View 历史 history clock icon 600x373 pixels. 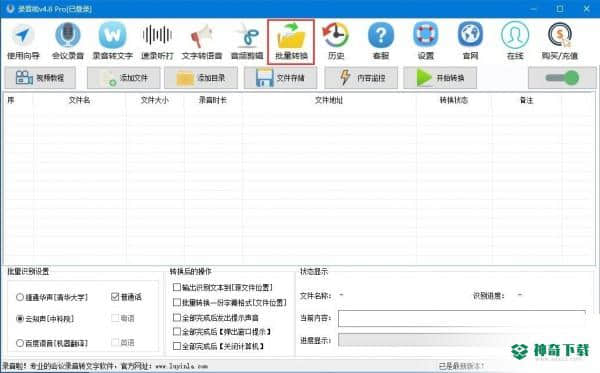point(336,42)
